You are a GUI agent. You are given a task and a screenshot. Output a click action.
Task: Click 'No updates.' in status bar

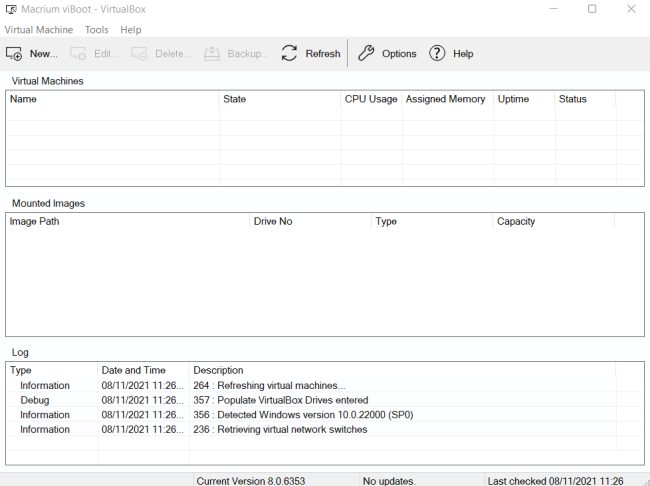[x=389, y=481]
